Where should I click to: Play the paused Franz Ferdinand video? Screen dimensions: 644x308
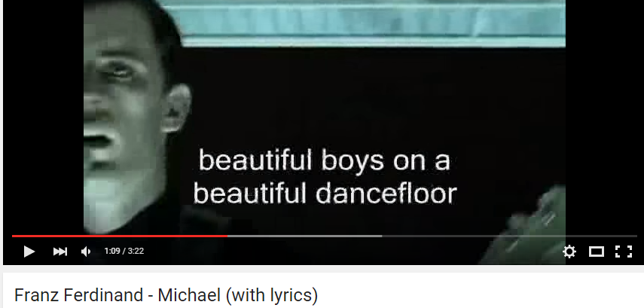(29, 252)
